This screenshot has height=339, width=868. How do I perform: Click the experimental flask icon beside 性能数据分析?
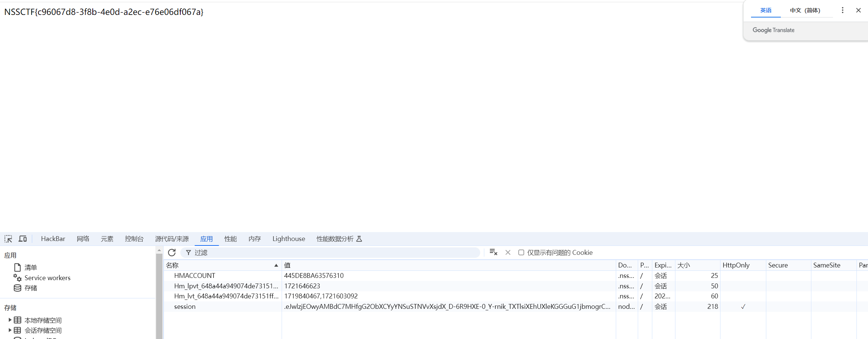point(359,239)
